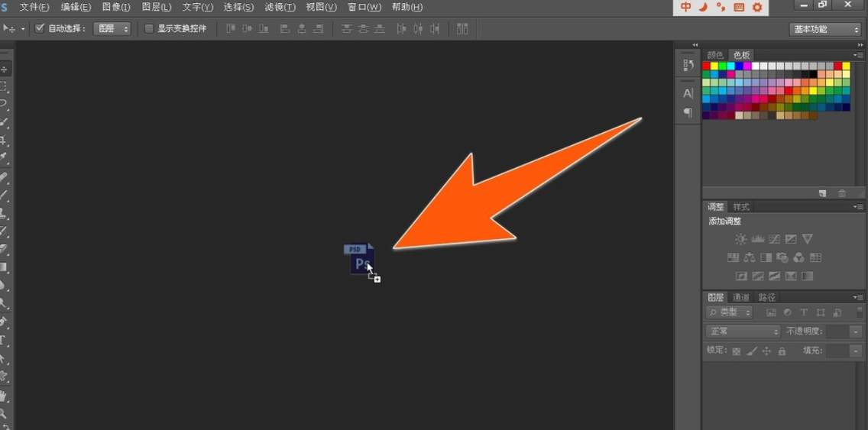Add a Gradient Map adjustment
Image resolution: width=868 pixels, height=430 pixels.
(x=807, y=276)
